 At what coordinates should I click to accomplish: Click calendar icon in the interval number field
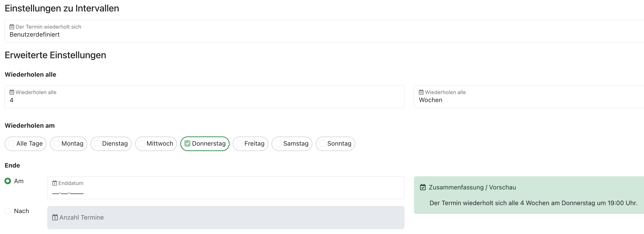coord(12,92)
